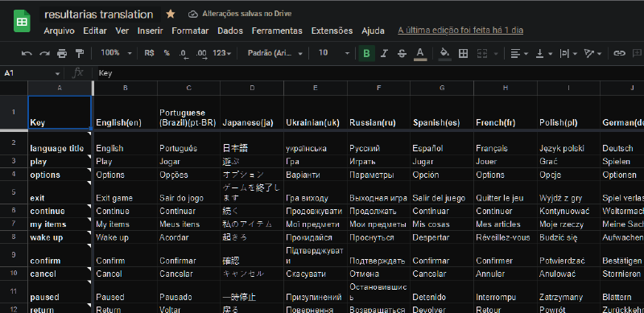644x313 pixels.
Task: Open the last edit history link
Action: [x=460, y=31]
